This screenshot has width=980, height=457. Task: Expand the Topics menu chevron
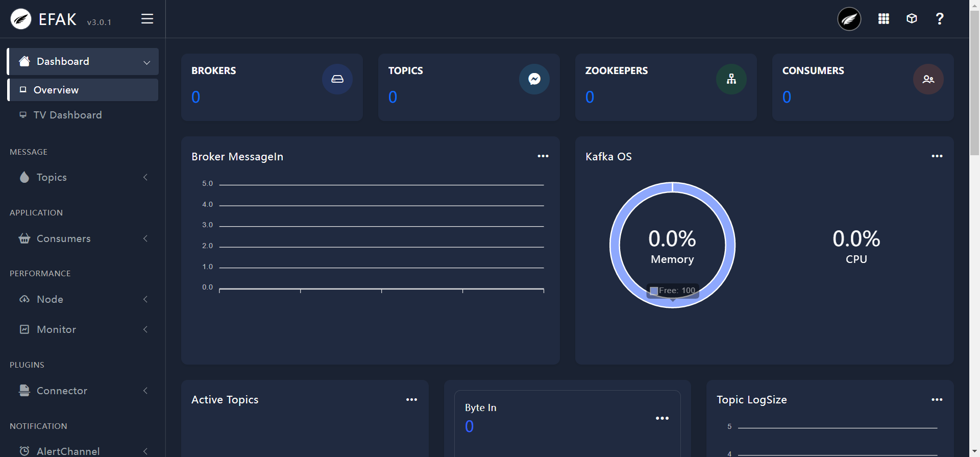pos(145,177)
